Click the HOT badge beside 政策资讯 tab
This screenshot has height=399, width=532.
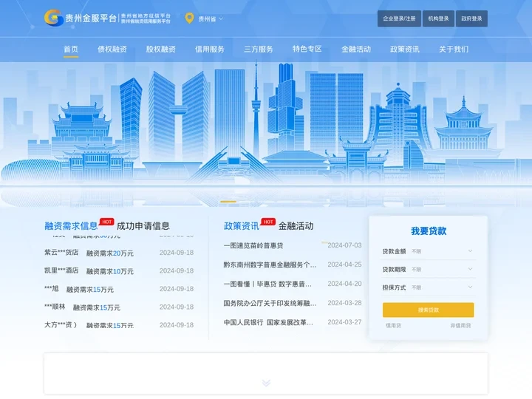click(x=268, y=222)
